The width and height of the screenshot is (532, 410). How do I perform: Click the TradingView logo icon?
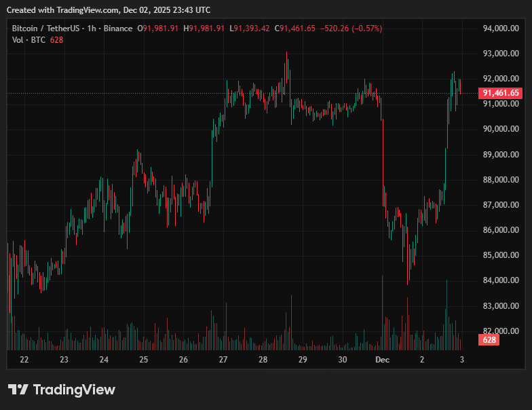click(18, 390)
